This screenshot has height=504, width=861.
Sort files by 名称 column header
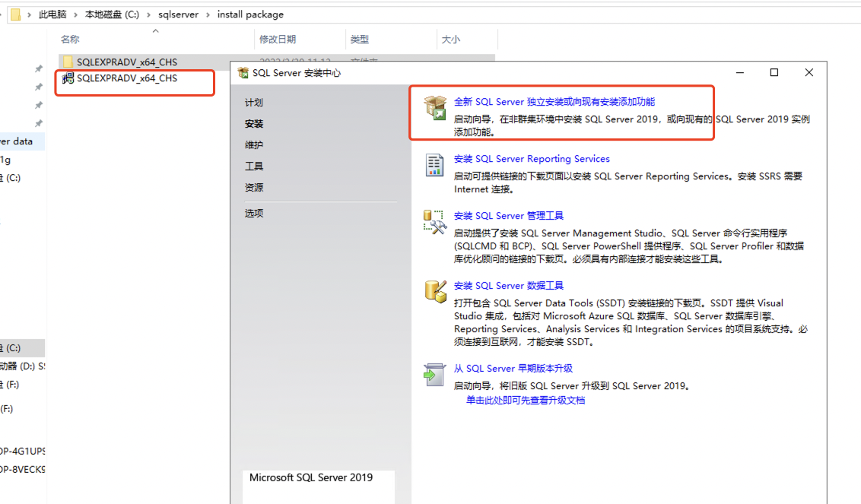70,40
